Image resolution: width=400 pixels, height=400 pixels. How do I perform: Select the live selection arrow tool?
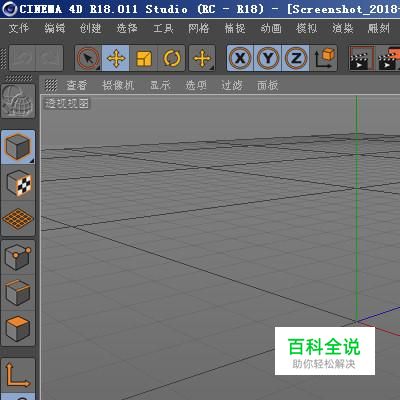click(88, 58)
